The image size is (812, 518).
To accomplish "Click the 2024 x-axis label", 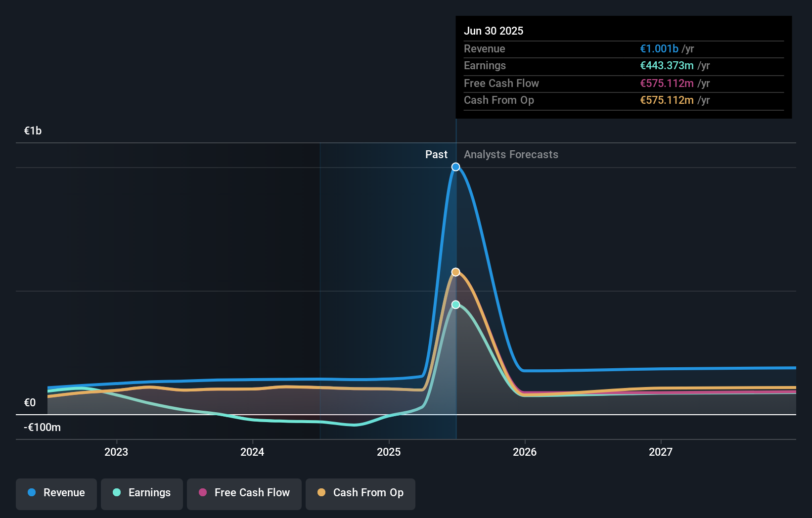I will point(252,452).
